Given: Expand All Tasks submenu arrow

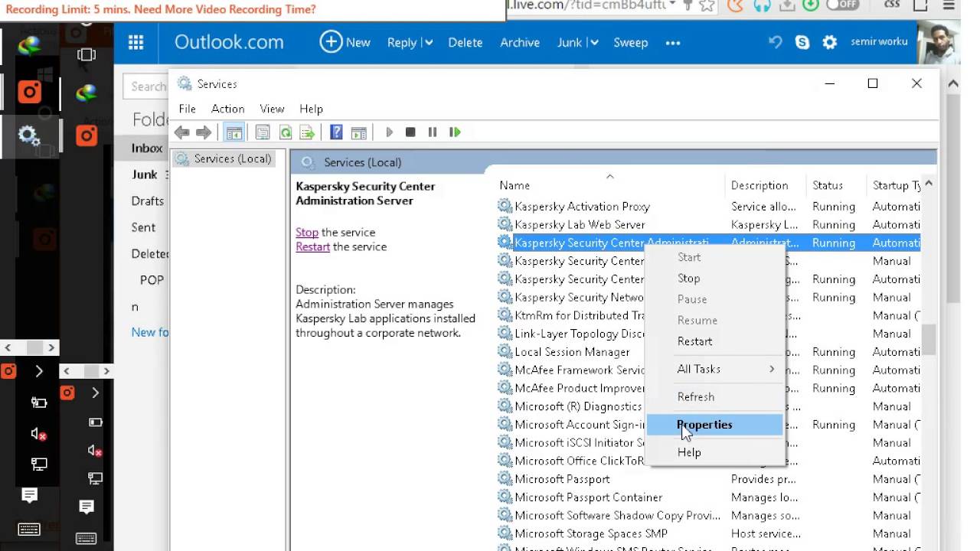Looking at the screenshot, I should pos(772,369).
